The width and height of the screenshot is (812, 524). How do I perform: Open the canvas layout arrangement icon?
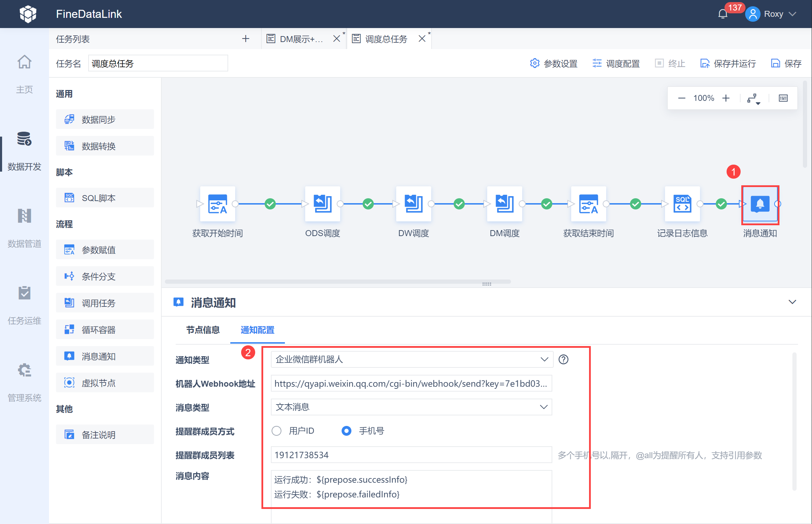pyautogui.click(x=754, y=98)
